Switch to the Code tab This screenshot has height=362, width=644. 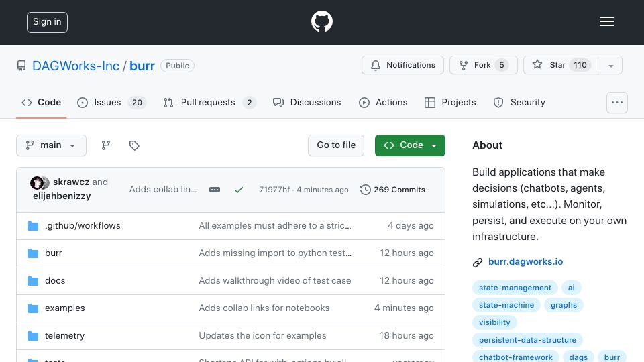coord(41,102)
